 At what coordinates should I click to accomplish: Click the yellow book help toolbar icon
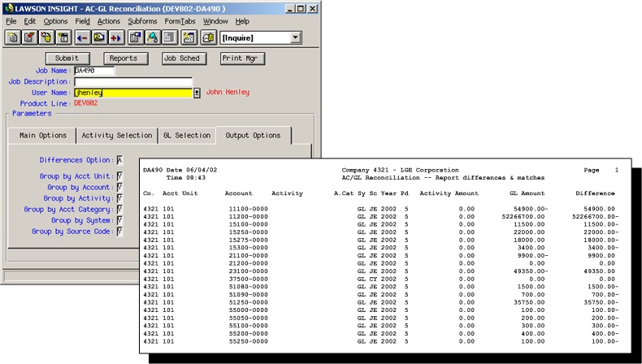pyautogui.click(x=208, y=37)
